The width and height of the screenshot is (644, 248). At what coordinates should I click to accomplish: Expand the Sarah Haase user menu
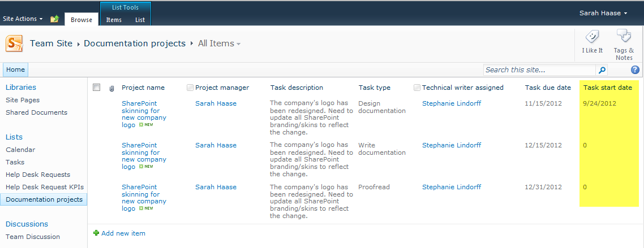pos(603,13)
